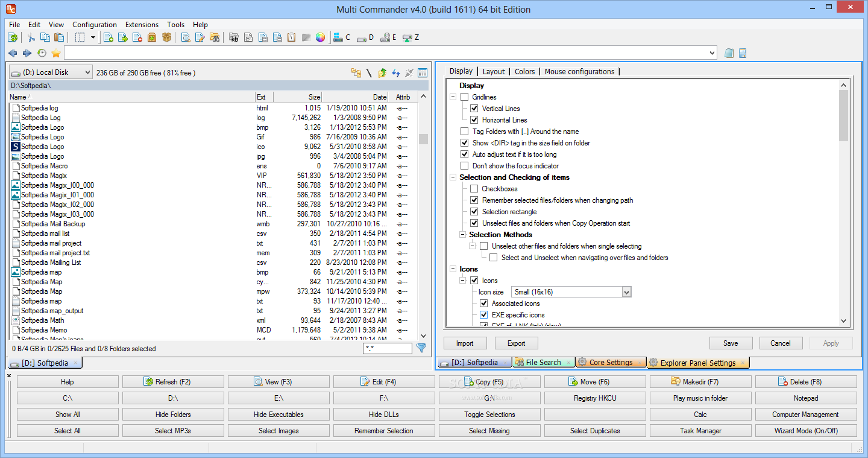The width and height of the screenshot is (868, 458).
Task: Click the *.* filter input field
Action: pos(388,349)
